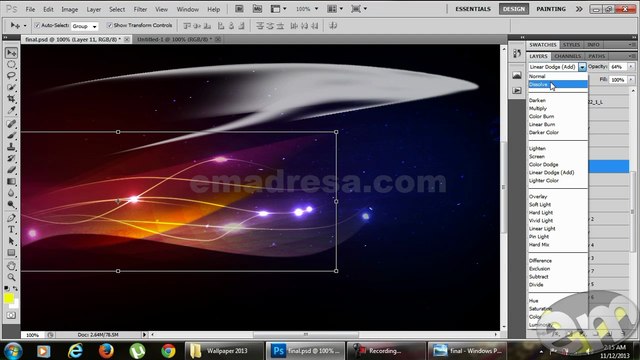Click the yellow foreground color swatch
The height and width of the screenshot is (360, 640).
point(9,298)
